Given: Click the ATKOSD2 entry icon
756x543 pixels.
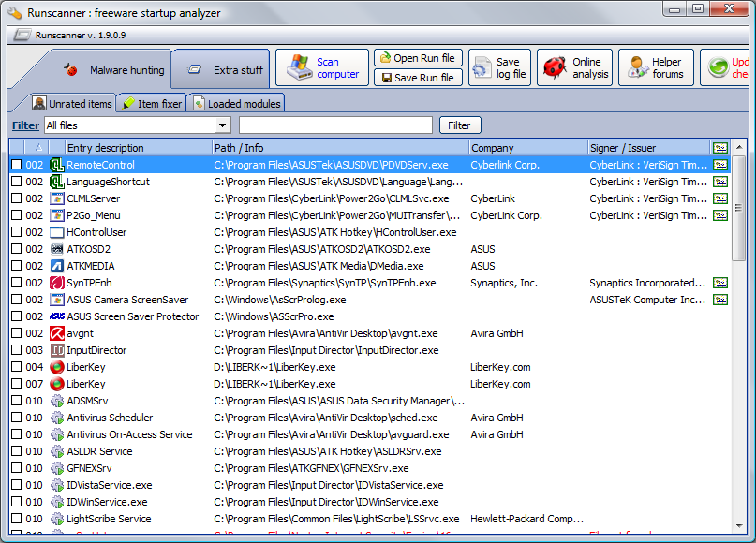Looking at the screenshot, I should click(x=57, y=249).
